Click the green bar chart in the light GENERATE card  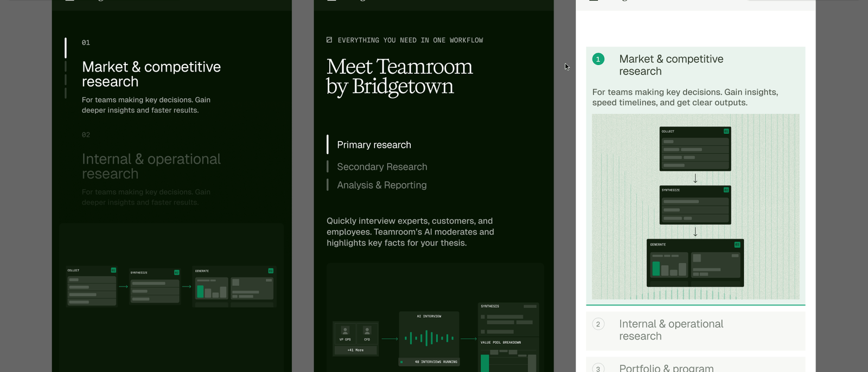click(669, 268)
